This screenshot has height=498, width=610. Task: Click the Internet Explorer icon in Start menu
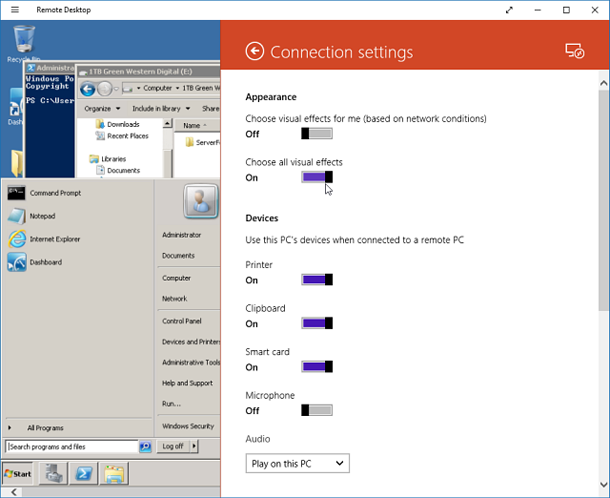[x=17, y=239]
